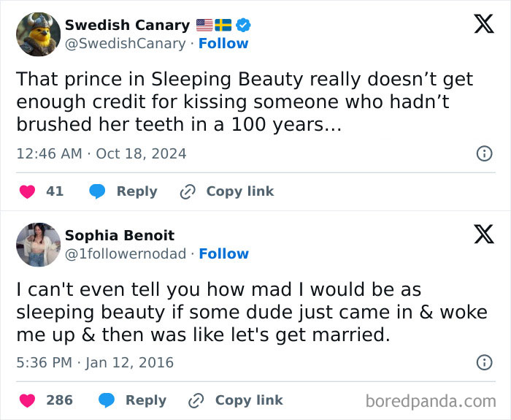Open Sophia Benoit's profile picture

coord(38,244)
